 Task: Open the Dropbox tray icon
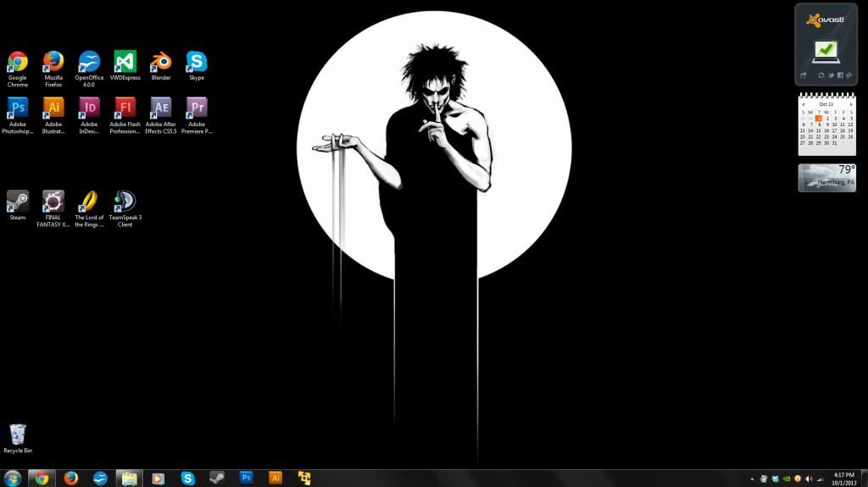click(x=775, y=479)
